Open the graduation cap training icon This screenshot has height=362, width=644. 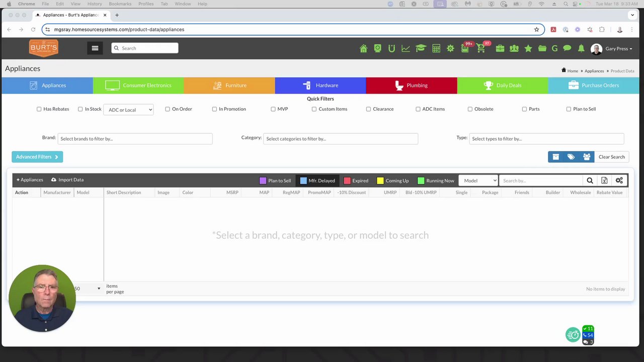click(421, 48)
